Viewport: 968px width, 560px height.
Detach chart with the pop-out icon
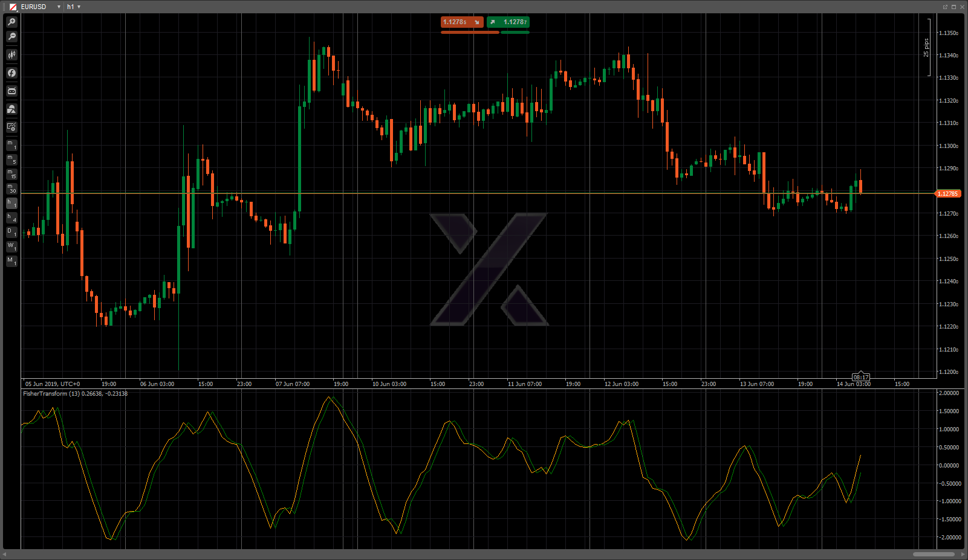pos(945,7)
